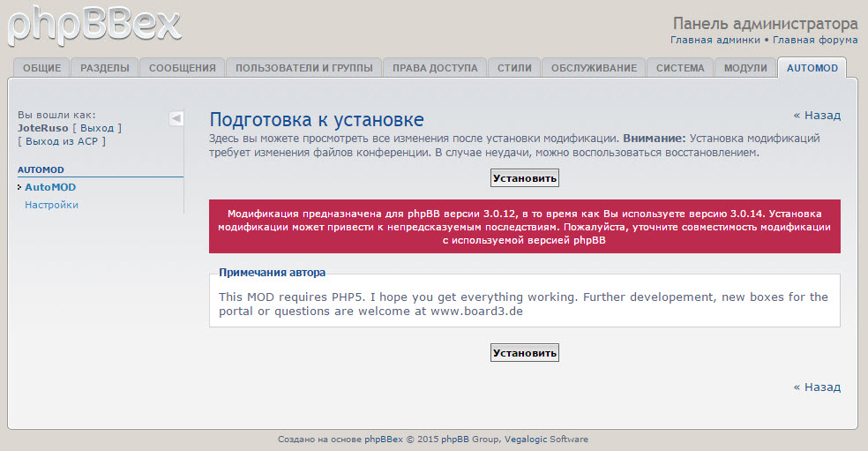Open the ОБСЛУЖИВАНИЕ tab
Viewport: 868px width, 451px height.
(x=594, y=68)
